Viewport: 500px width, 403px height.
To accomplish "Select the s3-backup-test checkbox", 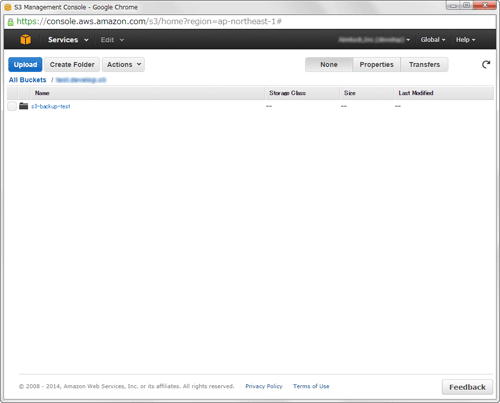I will [x=12, y=106].
